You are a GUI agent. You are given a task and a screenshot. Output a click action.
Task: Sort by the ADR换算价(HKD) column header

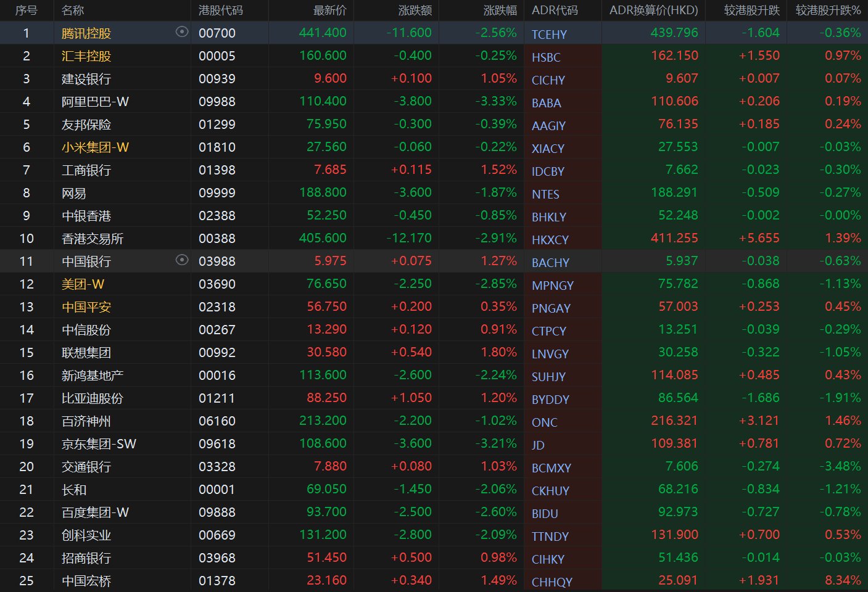[654, 10]
